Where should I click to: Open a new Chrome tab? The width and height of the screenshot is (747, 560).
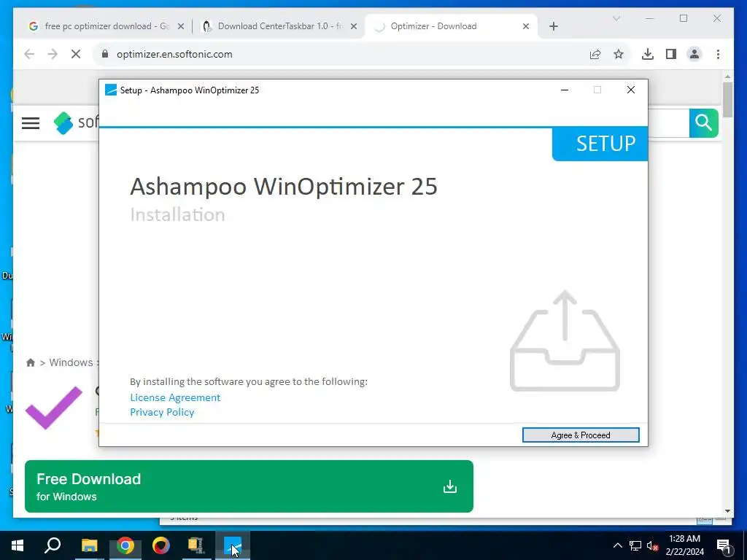click(x=553, y=27)
